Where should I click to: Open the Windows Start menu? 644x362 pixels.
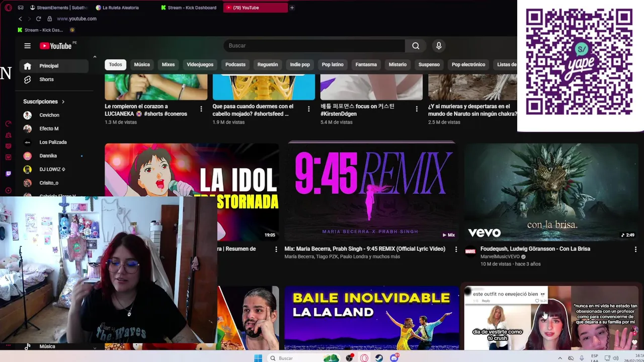(x=258, y=358)
